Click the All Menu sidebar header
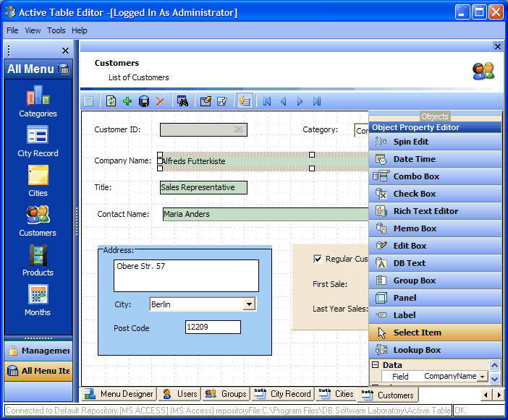The image size is (508, 420). tap(38, 69)
